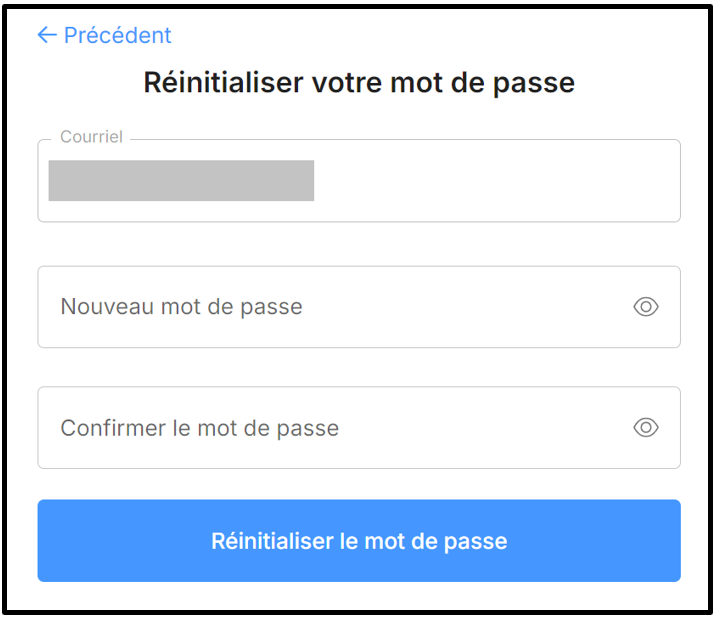Select the Confirmer le mot de passe field
Viewport: 717px width, 617px height.
tap(330, 428)
